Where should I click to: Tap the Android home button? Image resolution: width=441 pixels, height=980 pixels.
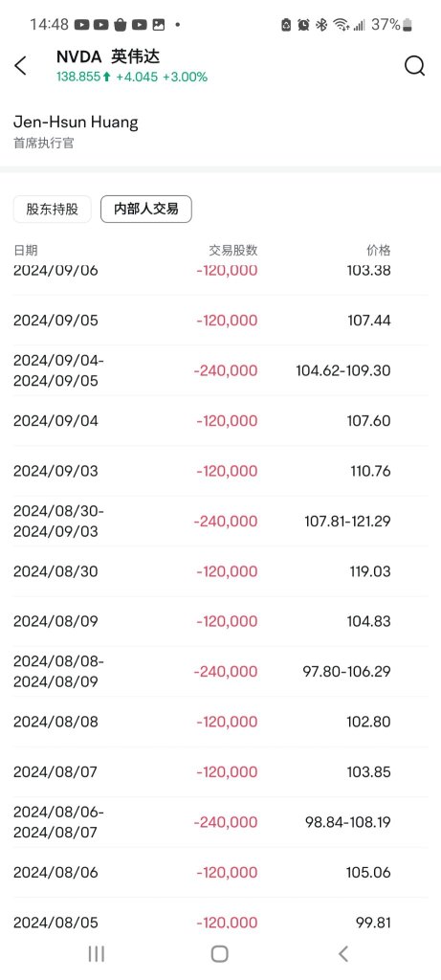[220, 954]
